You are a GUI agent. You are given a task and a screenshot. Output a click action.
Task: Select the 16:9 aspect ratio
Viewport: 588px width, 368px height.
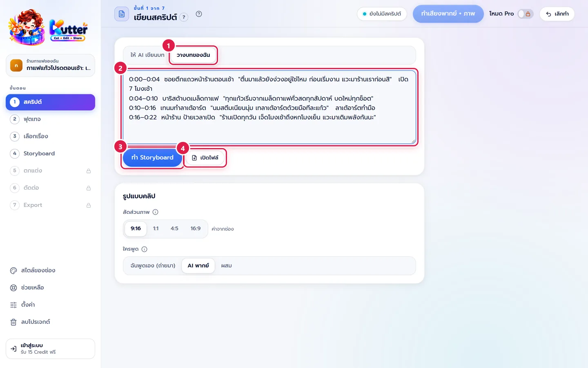(196, 229)
